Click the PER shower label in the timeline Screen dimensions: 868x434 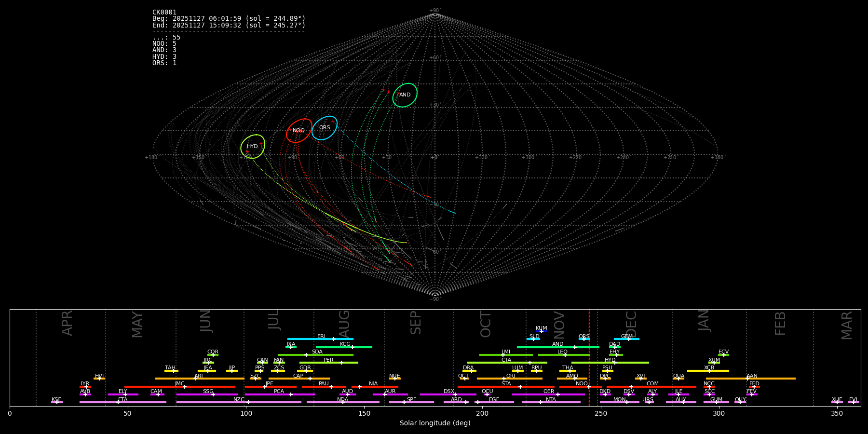[x=328, y=360]
